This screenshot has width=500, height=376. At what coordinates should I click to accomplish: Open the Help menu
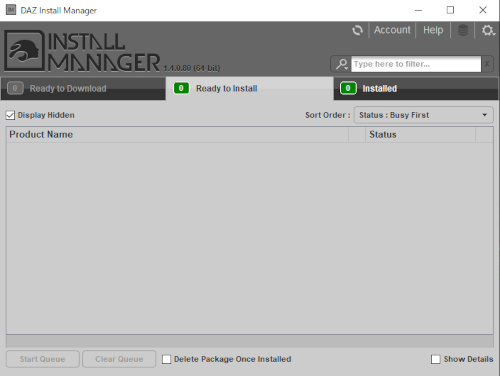pos(433,30)
